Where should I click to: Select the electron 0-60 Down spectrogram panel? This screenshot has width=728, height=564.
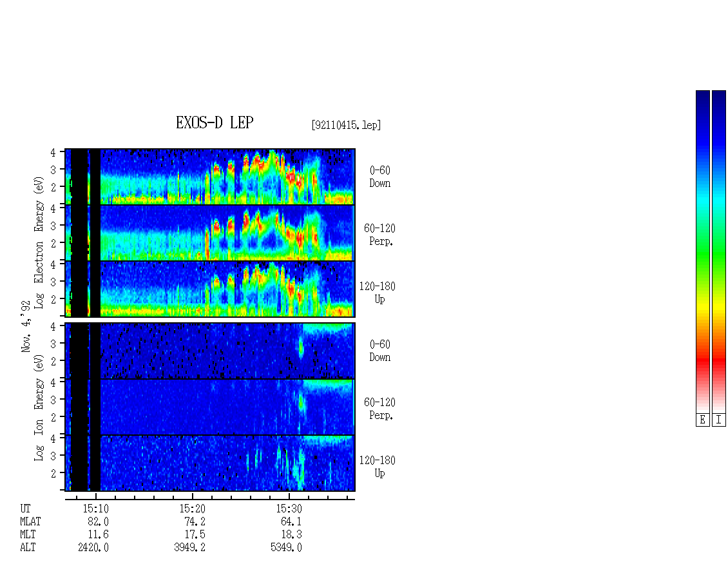coord(210,177)
